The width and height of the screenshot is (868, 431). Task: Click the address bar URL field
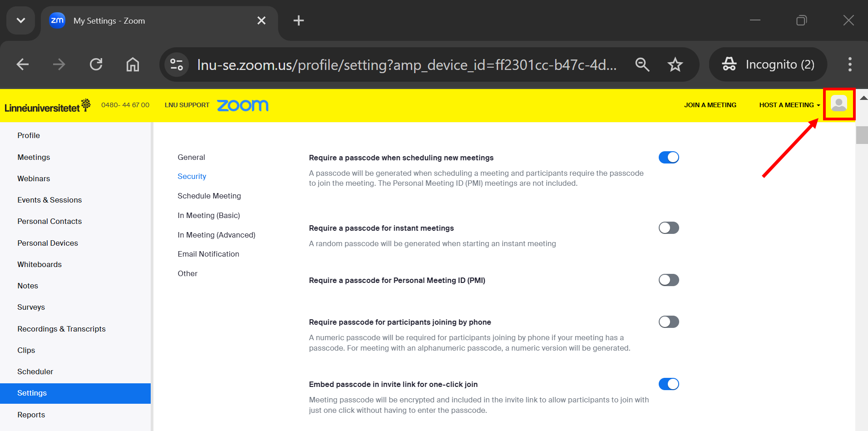[407, 65]
